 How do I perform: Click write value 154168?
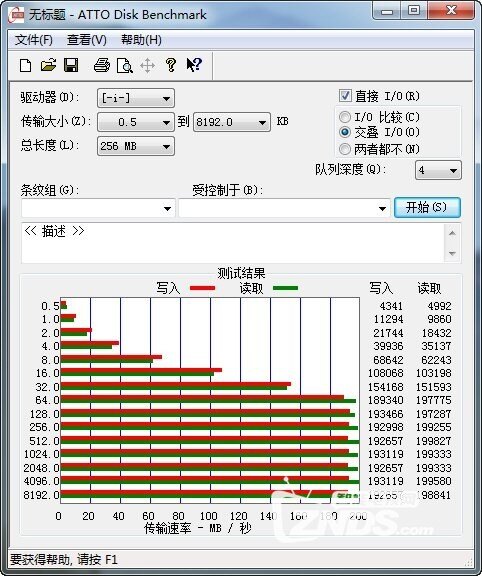click(385, 387)
